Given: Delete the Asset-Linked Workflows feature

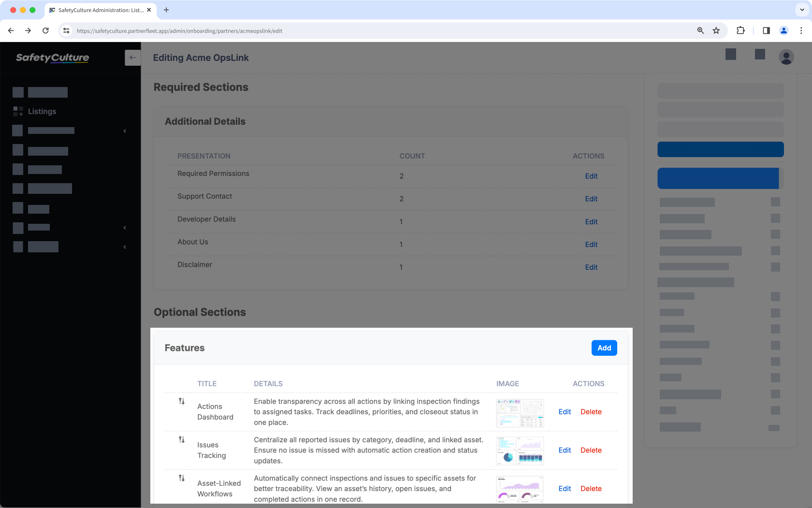Looking at the screenshot, I should click(591, 489).
